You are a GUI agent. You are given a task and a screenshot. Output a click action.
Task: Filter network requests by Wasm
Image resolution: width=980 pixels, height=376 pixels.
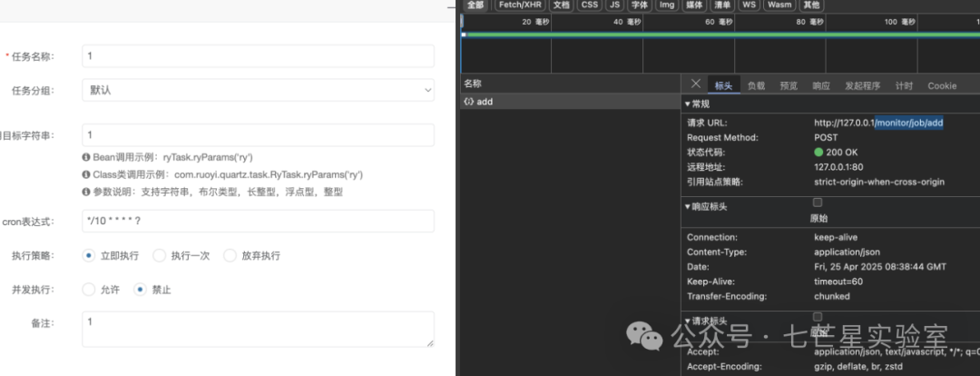coord(779,5)
